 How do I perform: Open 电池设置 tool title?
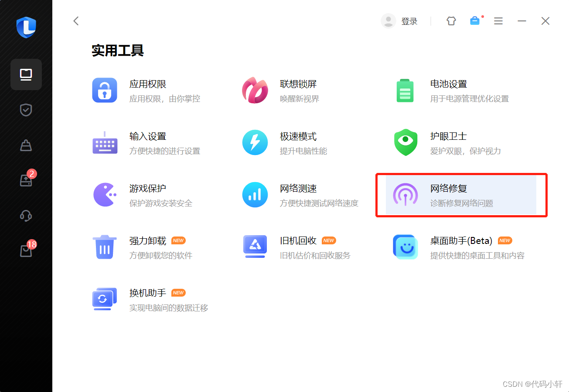[449, 84]
